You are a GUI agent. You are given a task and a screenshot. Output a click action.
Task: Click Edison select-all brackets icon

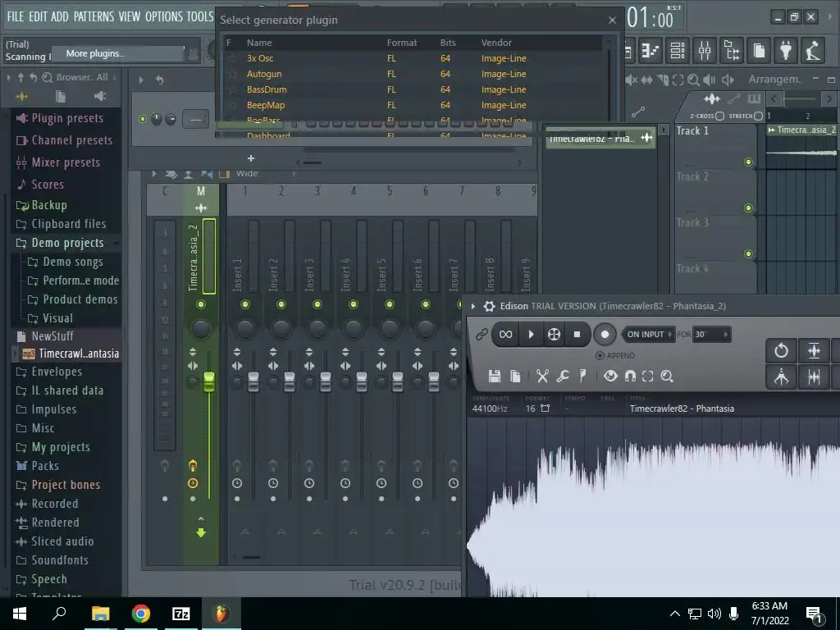tap(648, 376)
